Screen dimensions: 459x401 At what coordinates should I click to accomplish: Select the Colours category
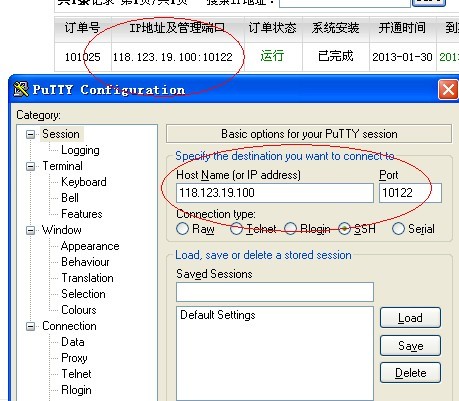point(79,310)
